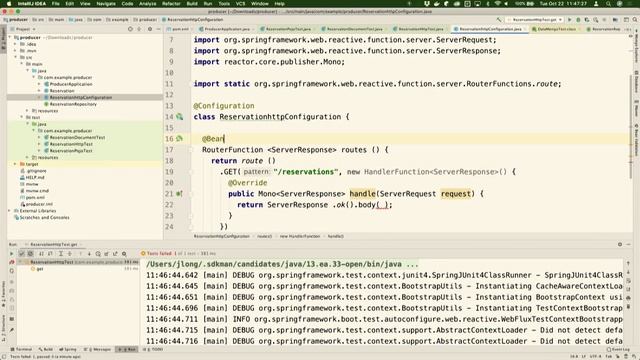Screen dimensions: 640x360
Task: Switch to the DataMongoTest.class tab
Action: click(x=556, y=29)
